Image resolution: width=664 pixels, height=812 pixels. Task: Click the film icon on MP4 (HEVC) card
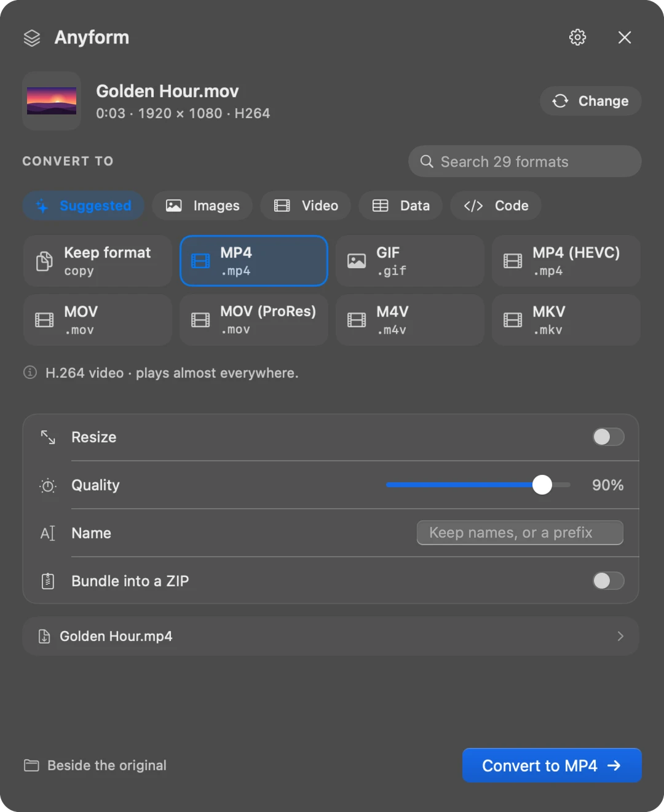pyautogui.click(x=513, y=261)
